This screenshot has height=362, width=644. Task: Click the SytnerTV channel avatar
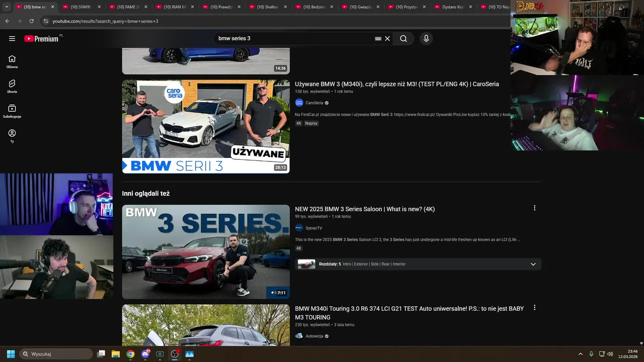[299, 228]
